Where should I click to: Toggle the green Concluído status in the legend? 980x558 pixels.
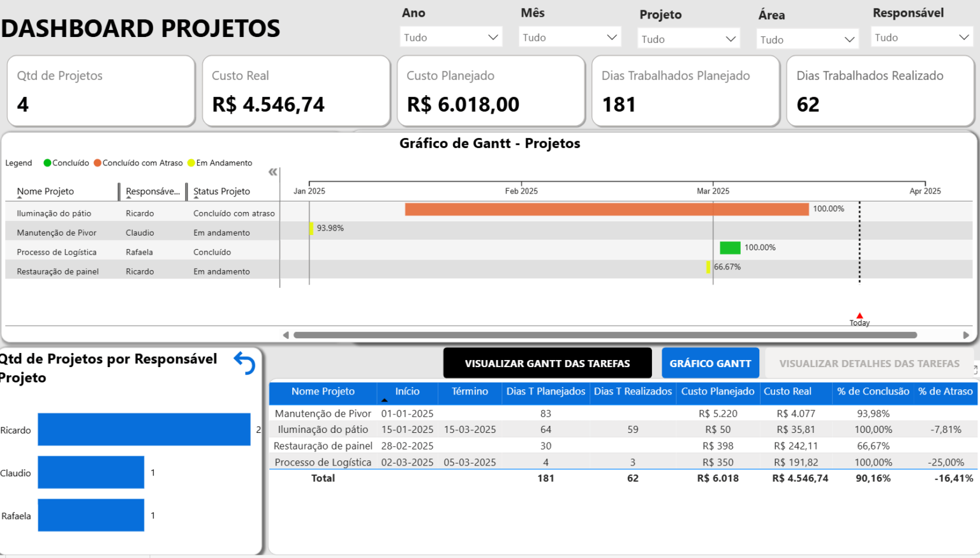pyautogui.click(x=47, y=163)
